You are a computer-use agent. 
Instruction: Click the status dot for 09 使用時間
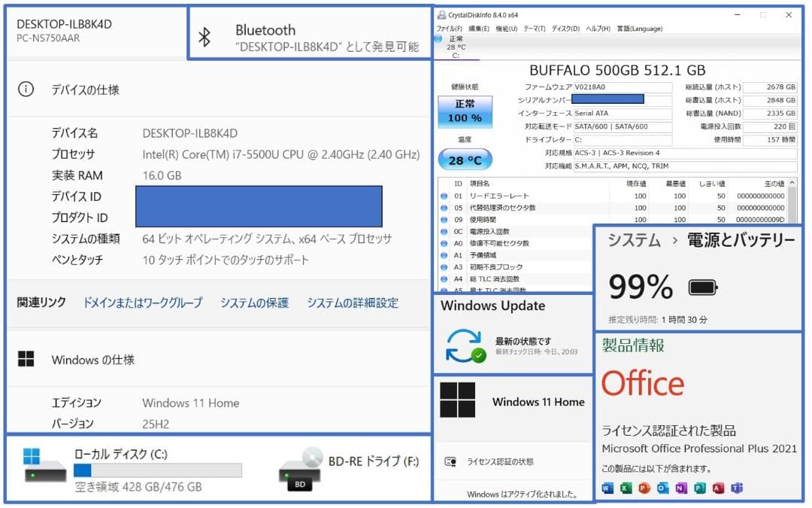[444, 221]
